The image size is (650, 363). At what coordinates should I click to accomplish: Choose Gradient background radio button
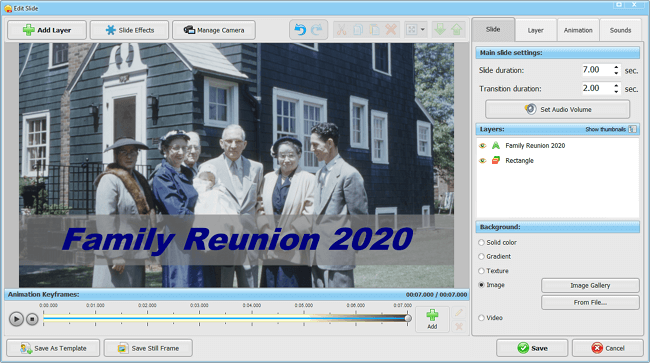(481, 257)
